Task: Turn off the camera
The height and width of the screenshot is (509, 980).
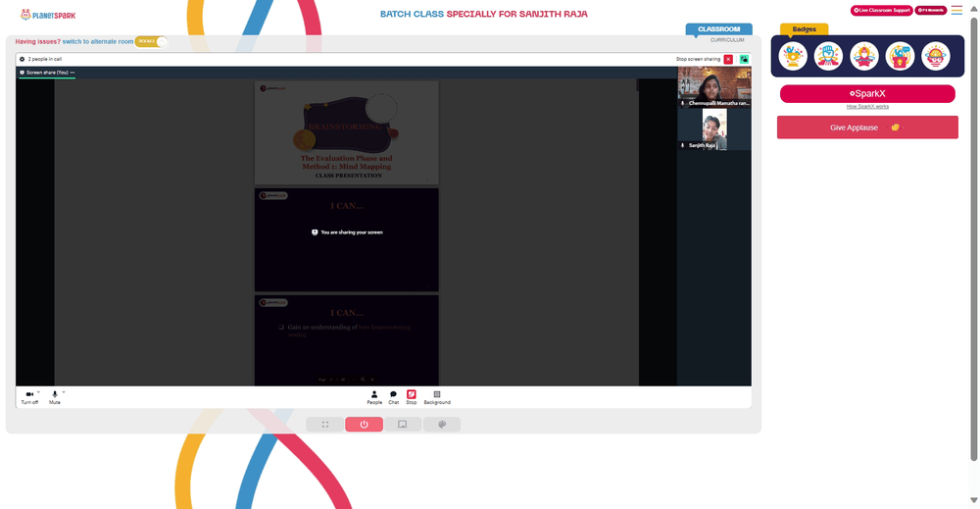Action: click(29, 397)
